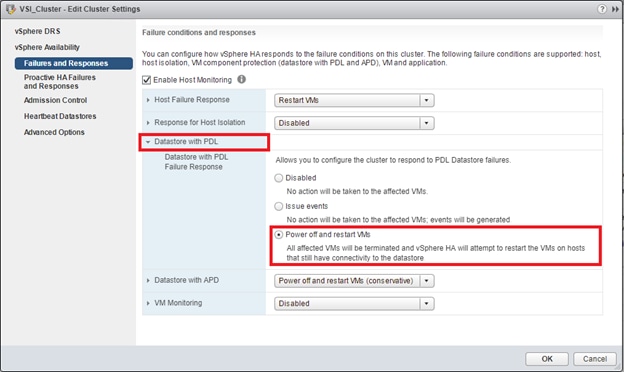624x372 pixels.
Task: Expand the Host Failure Response row
Action: tap(148, 100)
